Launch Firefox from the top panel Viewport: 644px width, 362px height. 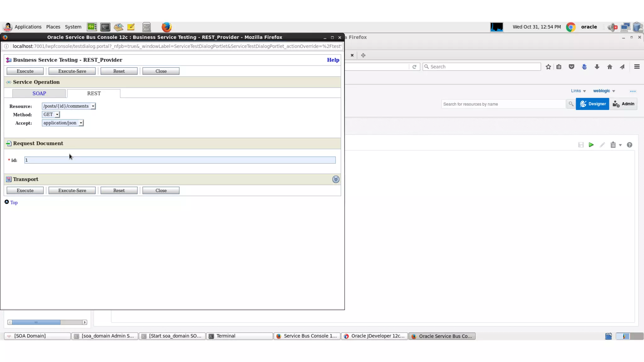coord(167,27)
